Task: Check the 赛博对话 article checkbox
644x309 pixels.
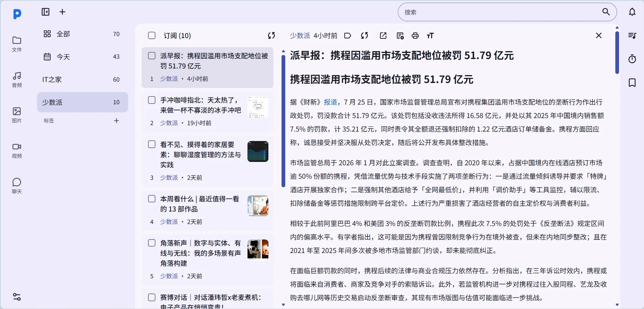Action: [152, 297]
